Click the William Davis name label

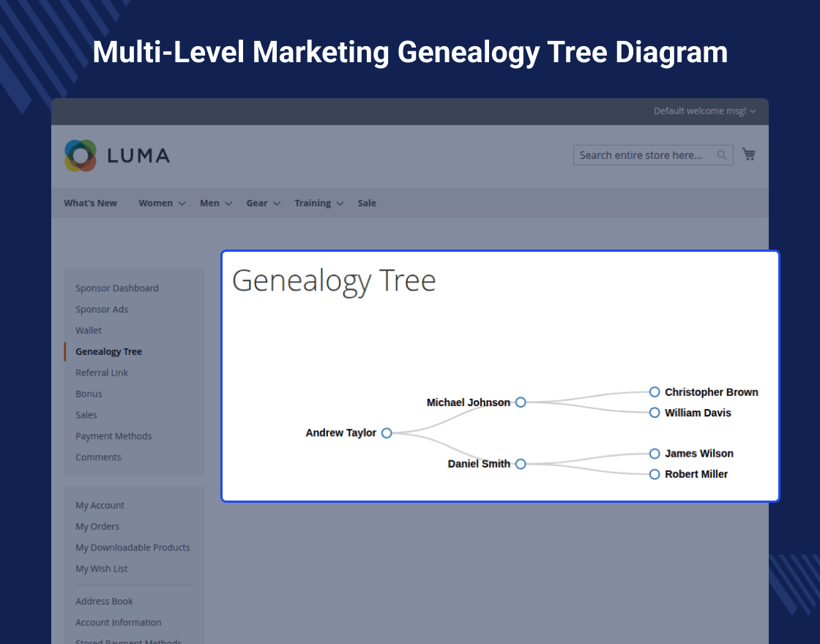pyautogui.click(x=698, y=413)
